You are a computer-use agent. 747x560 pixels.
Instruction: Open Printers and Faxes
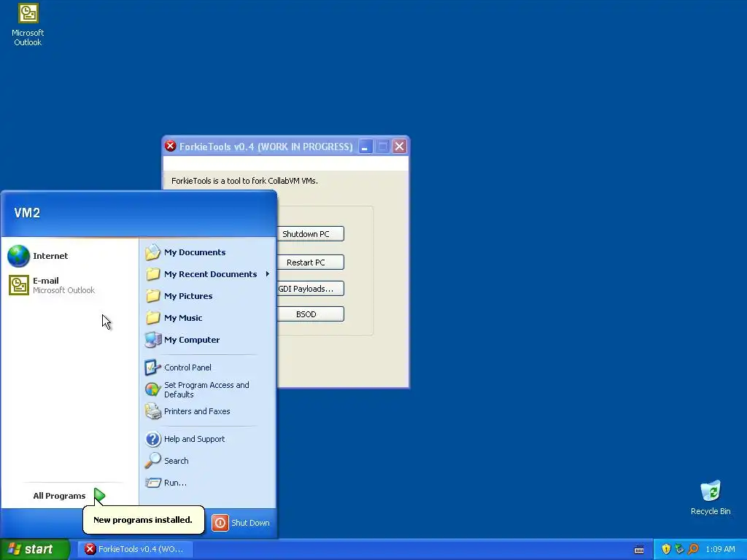(x=207, y=411)
